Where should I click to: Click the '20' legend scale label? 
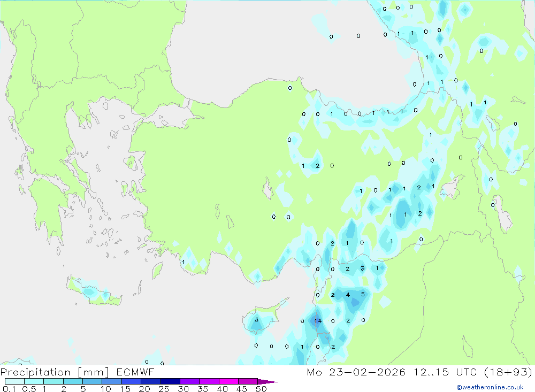tap(144, 389)
